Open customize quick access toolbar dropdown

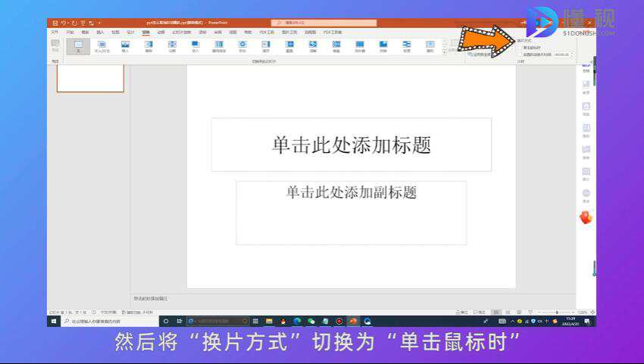tap(99, 23)
